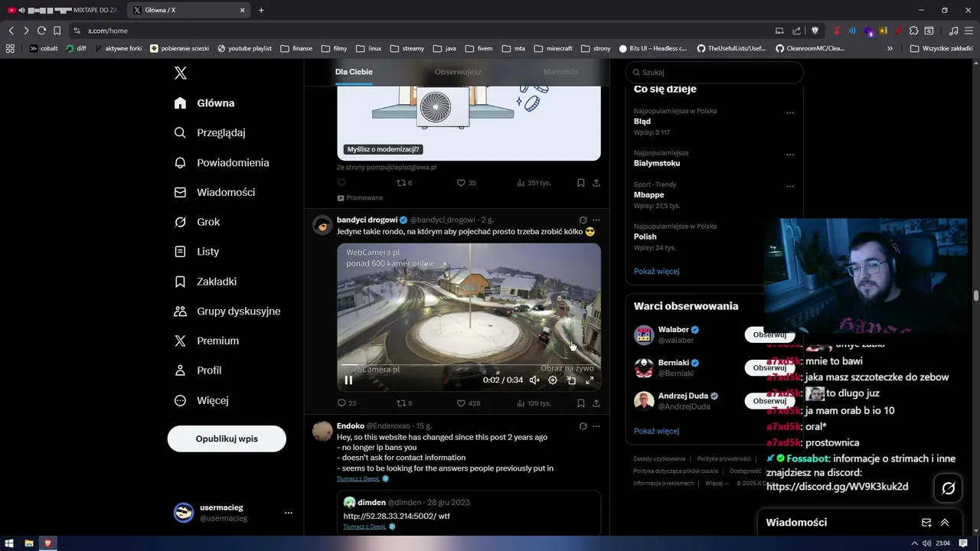Bookmark the bandyci drogowi post
980x551 pixels.
pyautogui.click(x=581, y=403)
